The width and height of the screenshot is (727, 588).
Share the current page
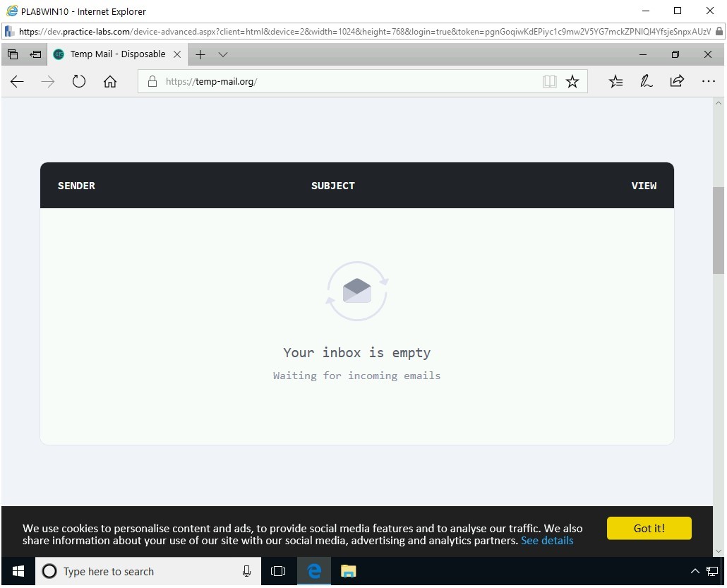(x=676, y=81)
